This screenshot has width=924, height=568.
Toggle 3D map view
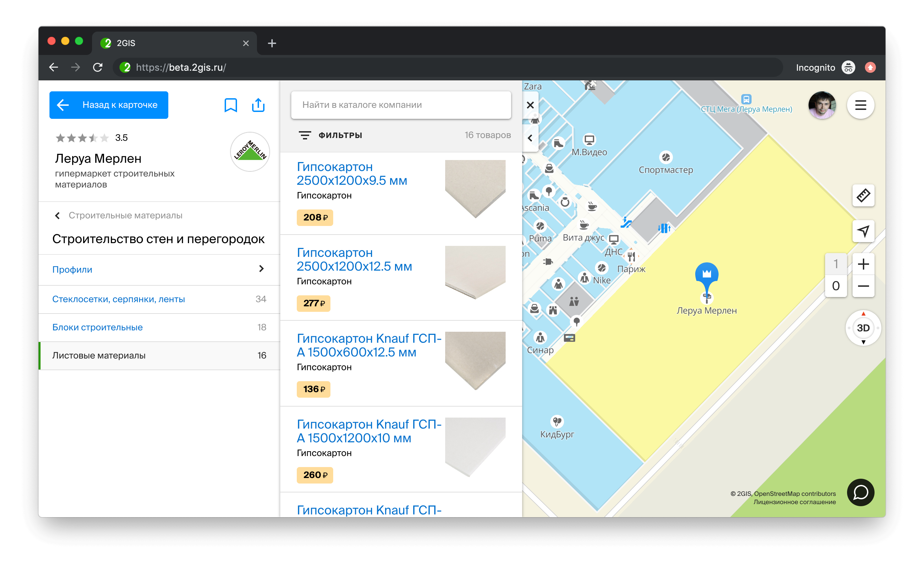(x=863, y=328)
